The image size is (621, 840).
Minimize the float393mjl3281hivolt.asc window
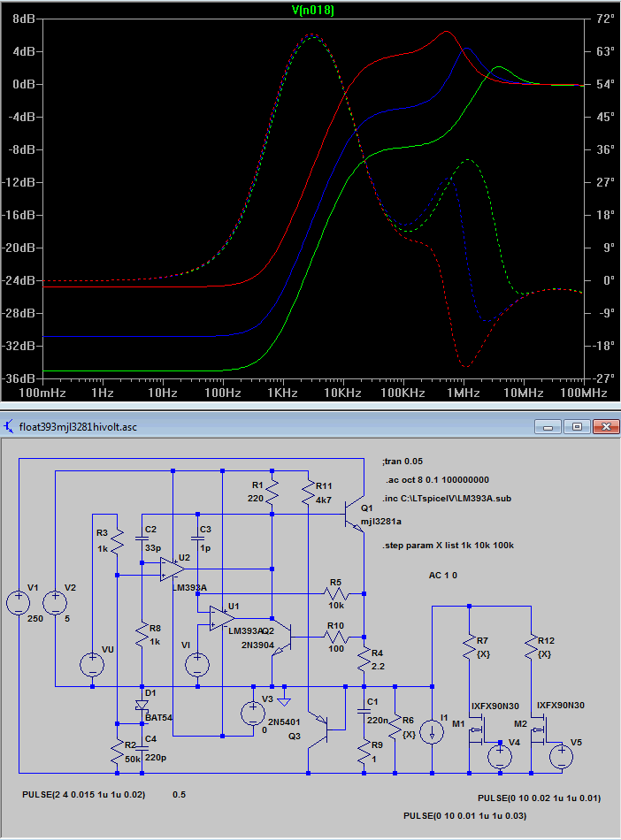548,427
